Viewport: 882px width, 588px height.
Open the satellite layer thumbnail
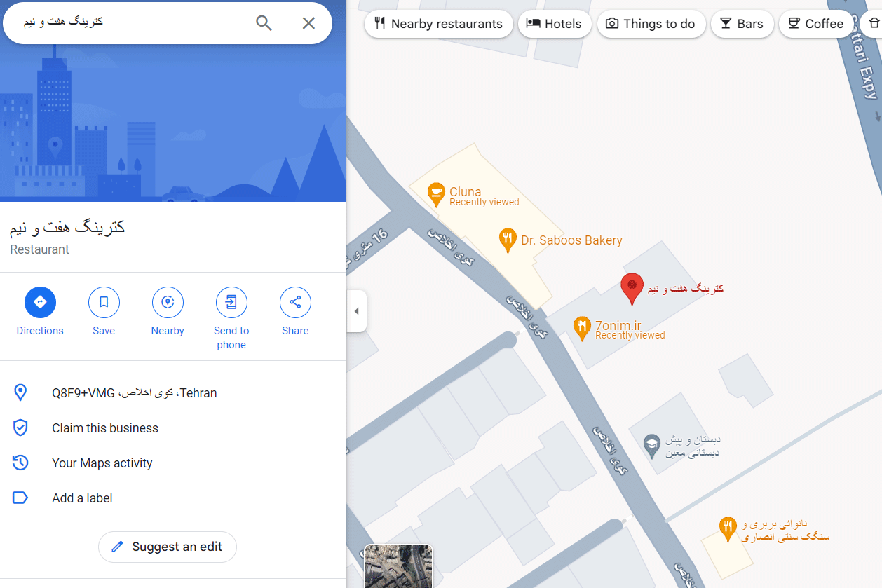399,566
